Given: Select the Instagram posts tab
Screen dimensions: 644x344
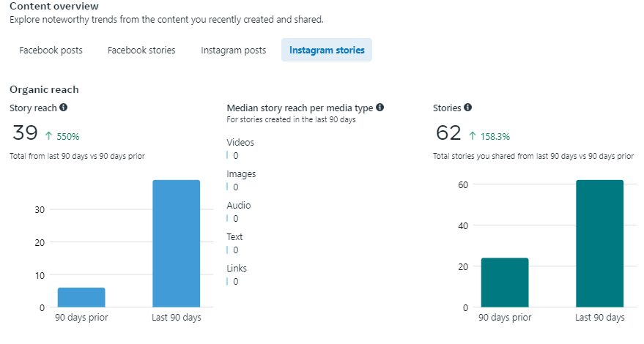Looking at the screenshot, I should click(x=233, y=51).
